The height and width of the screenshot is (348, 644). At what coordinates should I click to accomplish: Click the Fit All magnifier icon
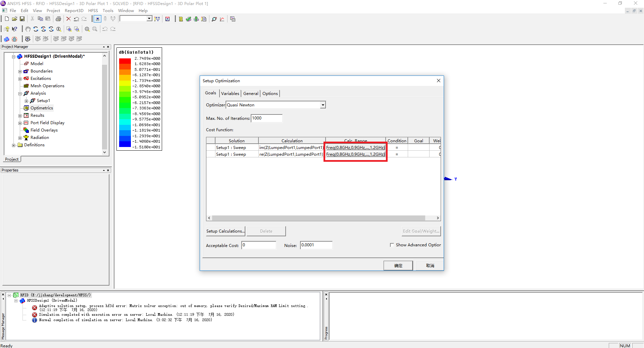[87, 29]
